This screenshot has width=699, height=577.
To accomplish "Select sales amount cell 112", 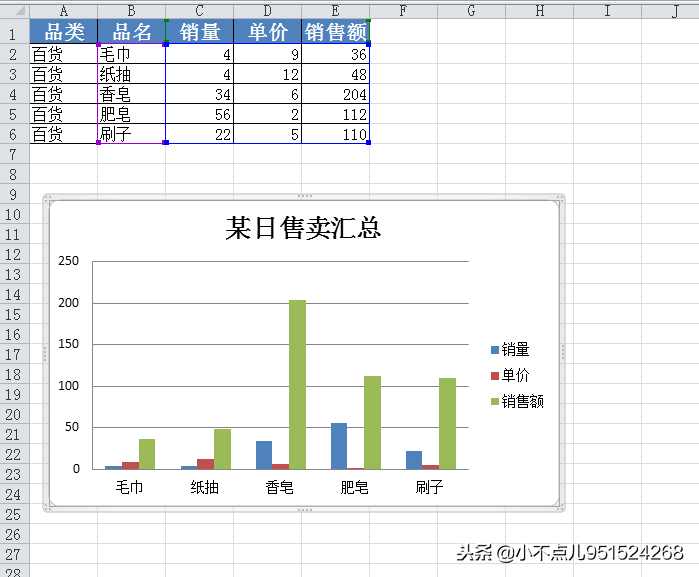I will (336, 114).
